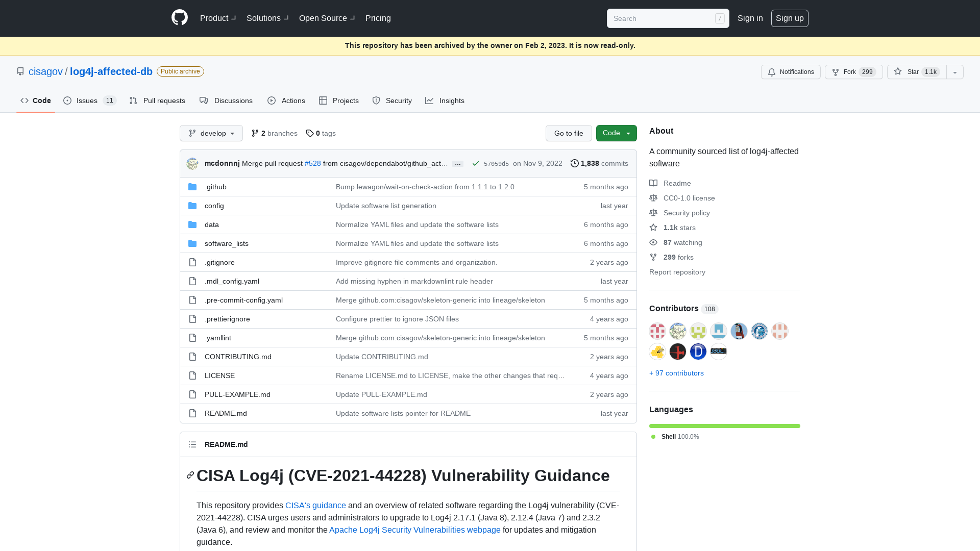This screenshot has height=551, width=980.
Task: Expand the commit message ellipsis
Action: coord(458,164)
